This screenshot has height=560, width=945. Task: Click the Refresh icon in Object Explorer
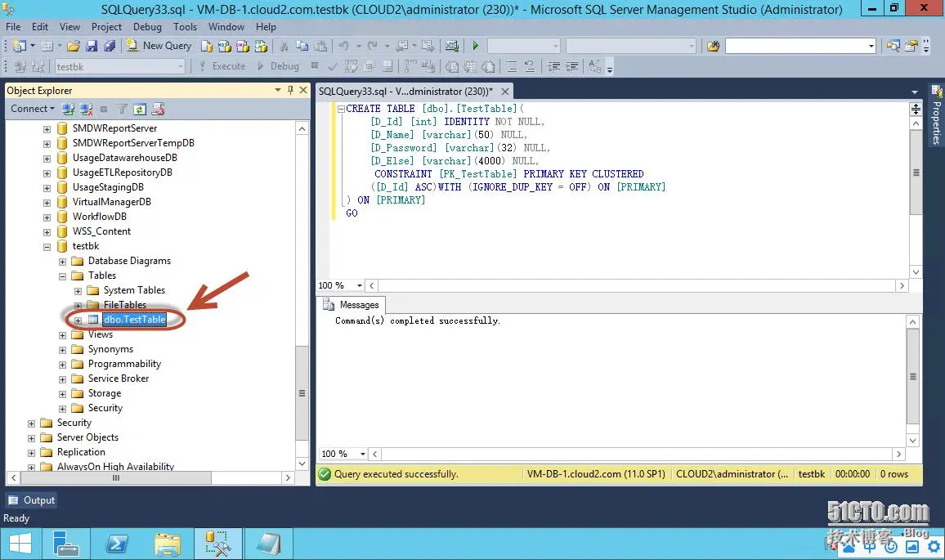140,109
